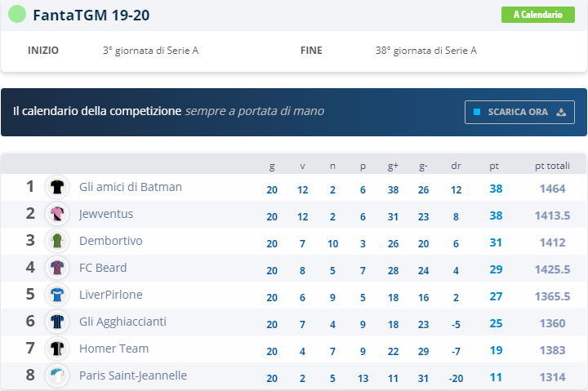588x391 pixels.
Task: Click the blue jersey icon of LiverPirlone
Action: (57, 295)
